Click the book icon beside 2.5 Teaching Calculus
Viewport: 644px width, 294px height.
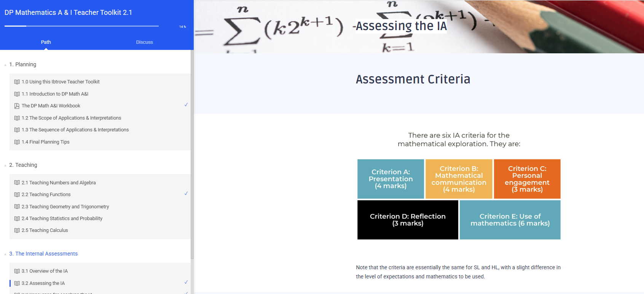[17, 230]
